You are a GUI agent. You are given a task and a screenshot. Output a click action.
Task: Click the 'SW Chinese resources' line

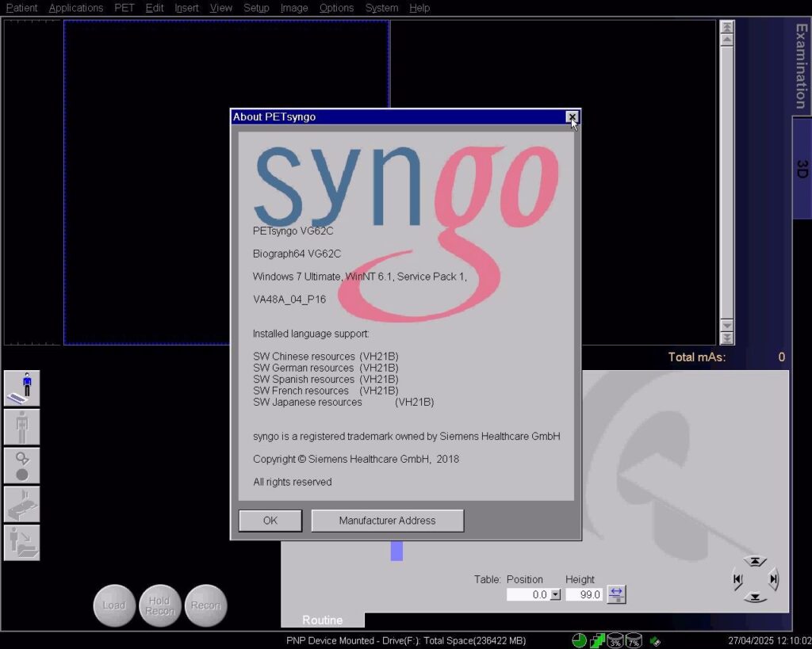326,357
